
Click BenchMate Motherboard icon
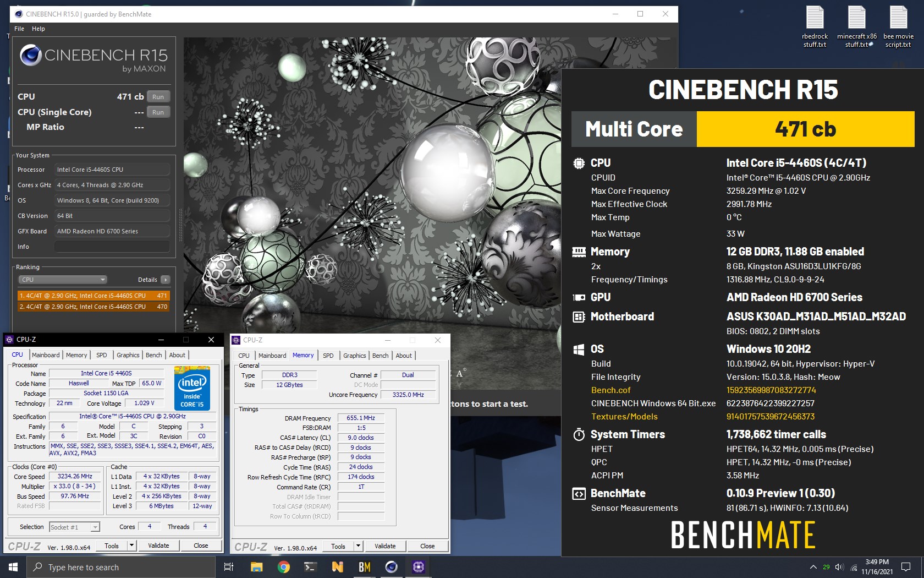tap(579, 317)
